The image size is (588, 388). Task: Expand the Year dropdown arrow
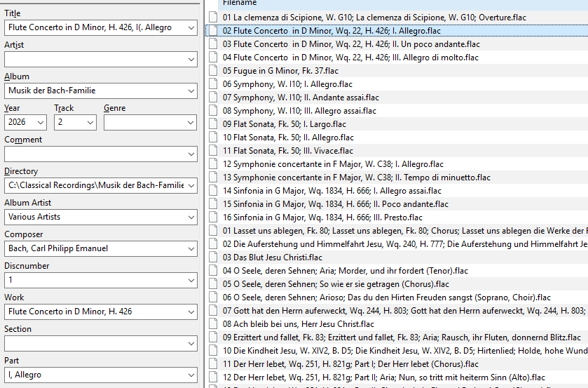[x=41, y=123]
